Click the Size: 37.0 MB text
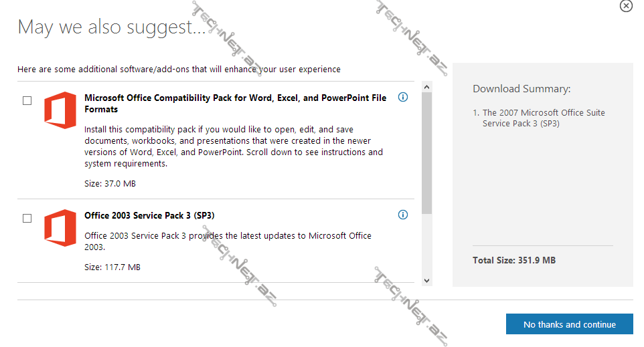The image size is (644, 347). [x=110, y=183]
